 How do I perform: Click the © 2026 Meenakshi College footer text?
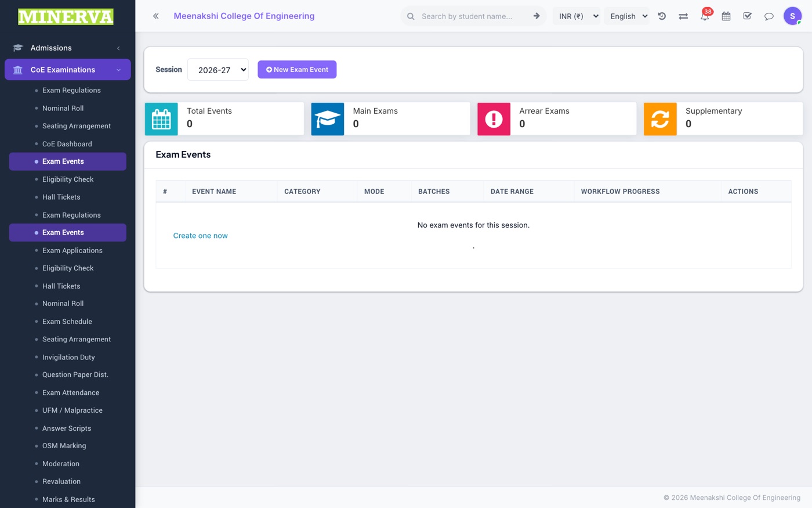732,498
